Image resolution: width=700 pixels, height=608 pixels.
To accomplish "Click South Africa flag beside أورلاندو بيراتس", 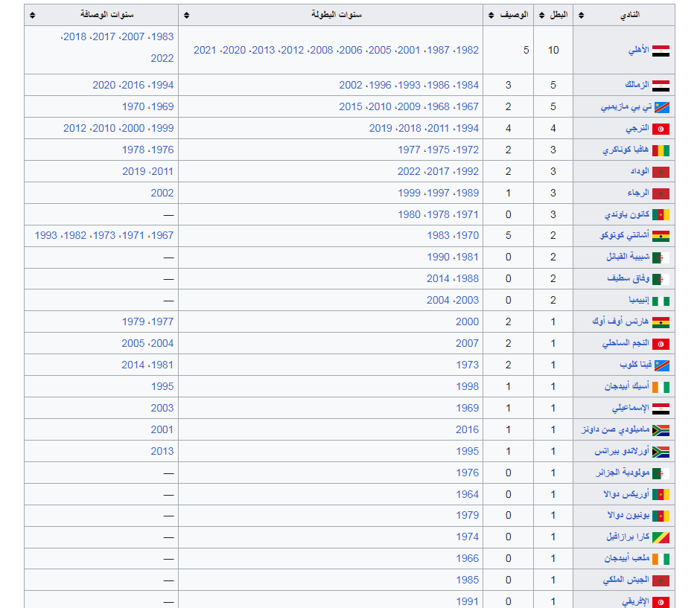I will click(x=661, y=452).
